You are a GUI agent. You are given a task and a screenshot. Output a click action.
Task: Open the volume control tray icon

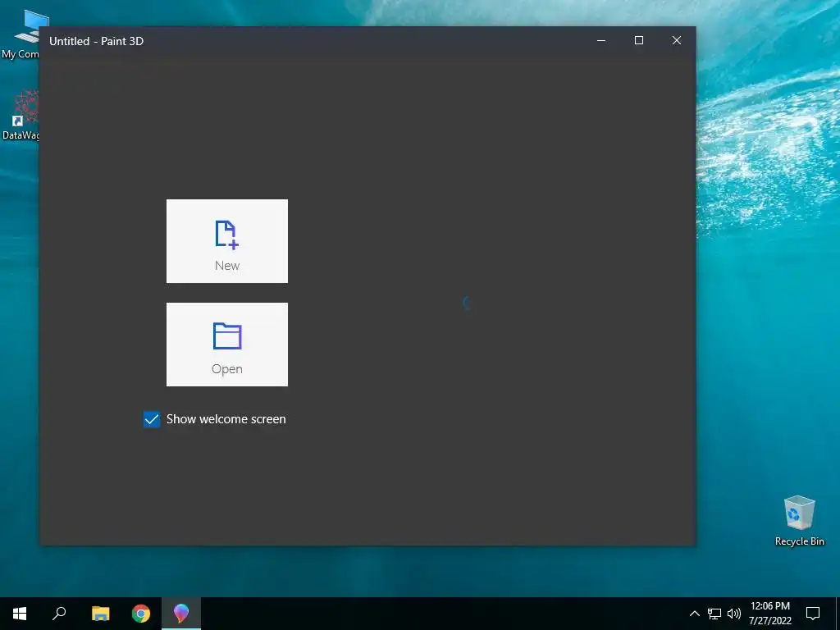tap(734, 614)
